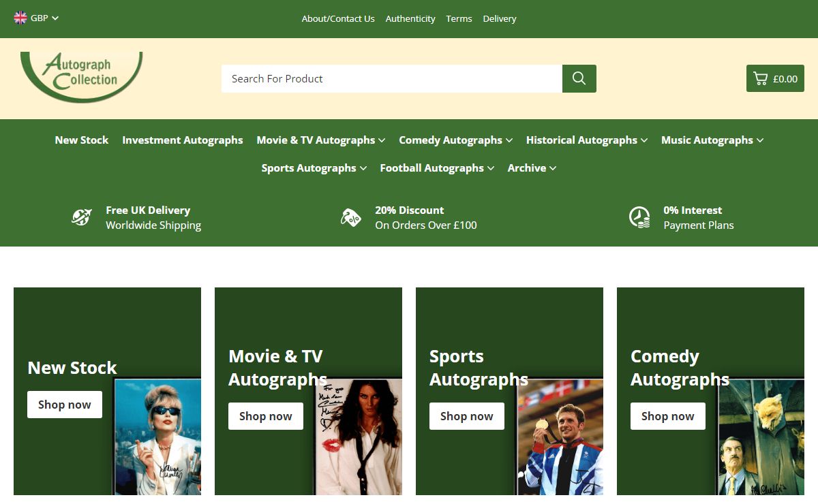
Task: Click the signed blonde woman sunglasses photo
Action: [x=157, y=437]
